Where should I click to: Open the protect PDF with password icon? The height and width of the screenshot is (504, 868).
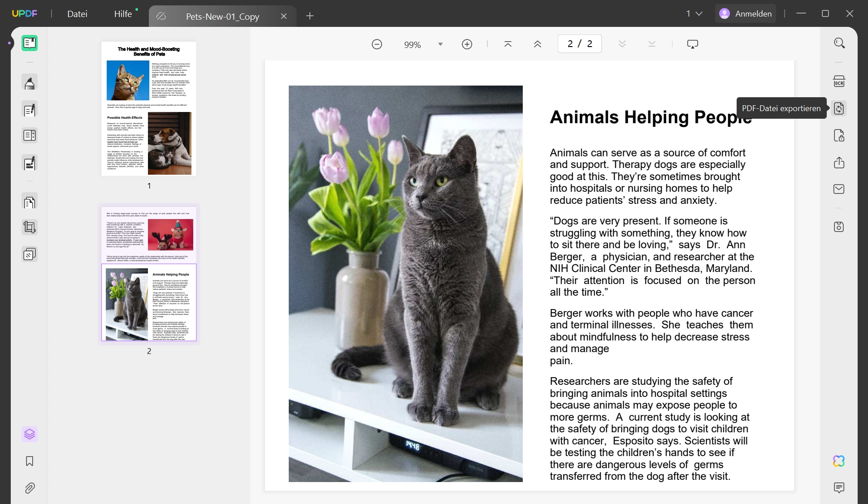[x=839, y=135]
